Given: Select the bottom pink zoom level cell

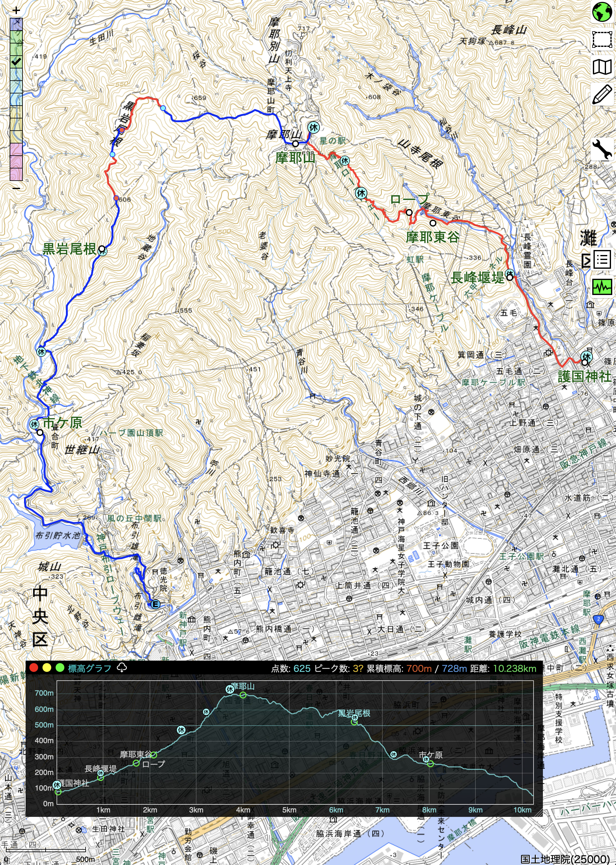Looking at the screenshot, I should coord(16,174).
